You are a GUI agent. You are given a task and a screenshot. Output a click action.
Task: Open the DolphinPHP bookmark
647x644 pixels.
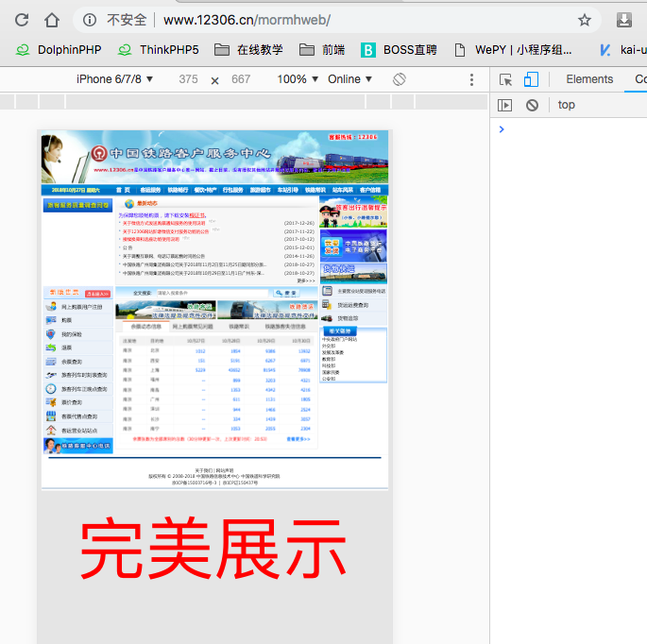(59, 50)
